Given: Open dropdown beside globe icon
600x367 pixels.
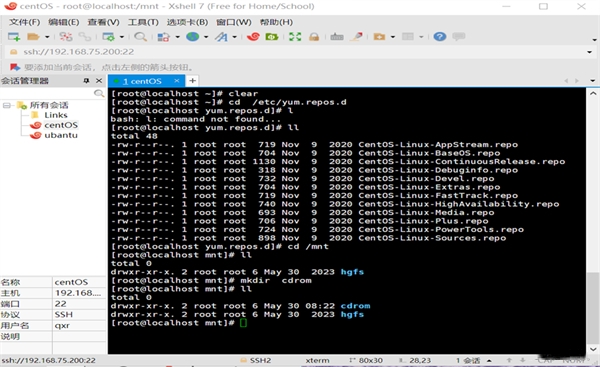Looking at the screenshot, I should (206, 37).
